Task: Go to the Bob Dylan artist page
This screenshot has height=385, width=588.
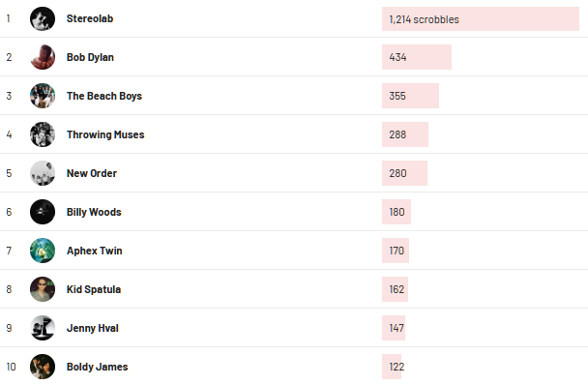Action: [90, 57]
